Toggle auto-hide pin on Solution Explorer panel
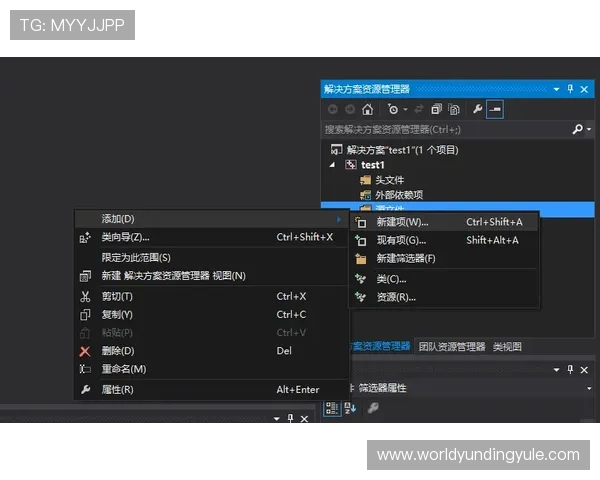The image size is (600, 480). tap(571, 89)
